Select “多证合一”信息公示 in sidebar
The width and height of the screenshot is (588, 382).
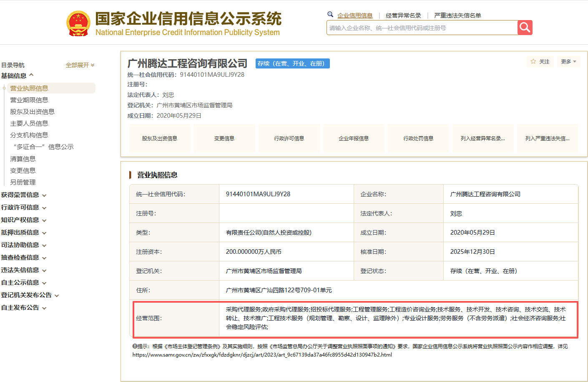click(43, 147)
